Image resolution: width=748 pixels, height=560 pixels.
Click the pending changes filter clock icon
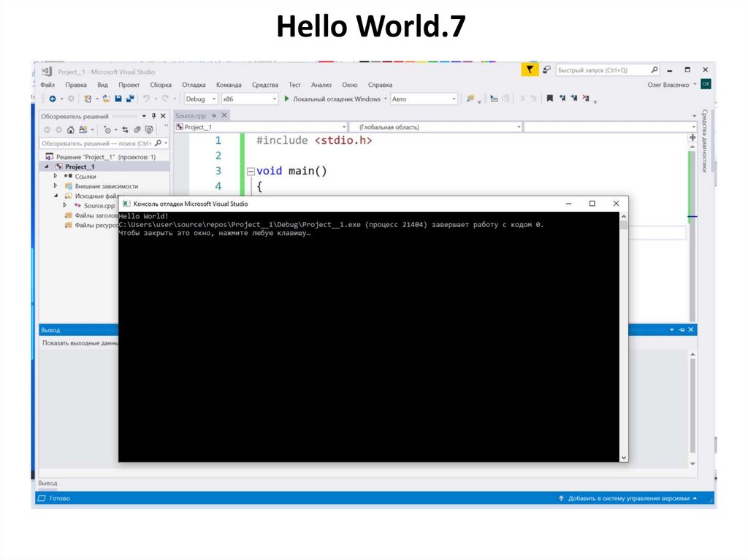[x=108, y=130]
